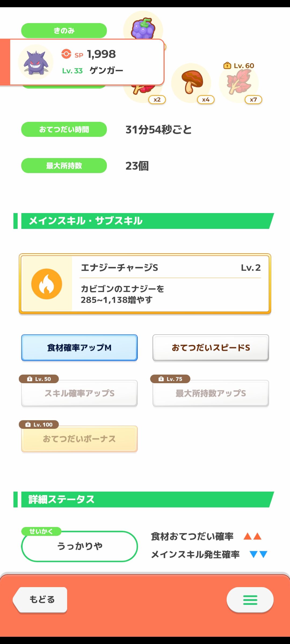Image resolution: width=290 pixels, height=644 pixels.
Task: Tap the Gengar portrait thumbnail
Action: pos(36,62)
